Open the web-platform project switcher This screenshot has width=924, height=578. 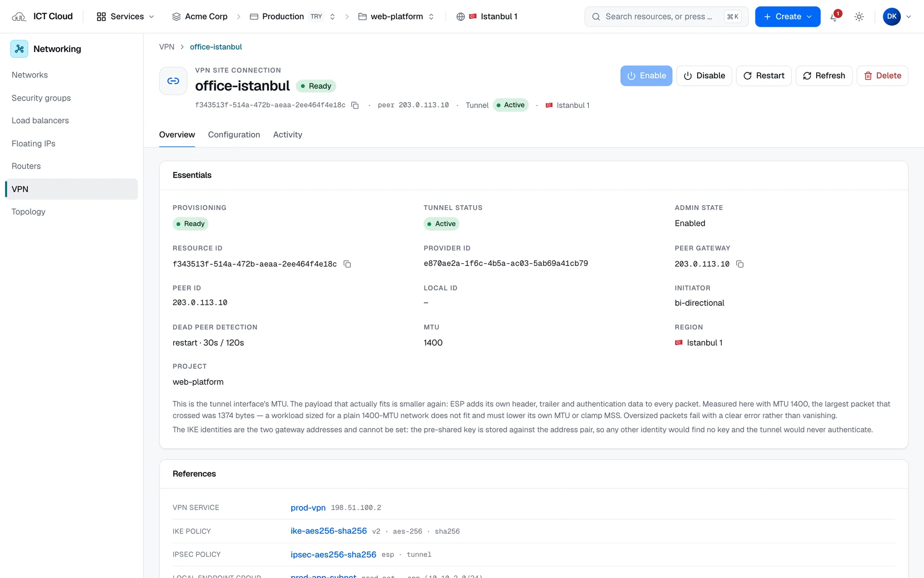[396, 16]
